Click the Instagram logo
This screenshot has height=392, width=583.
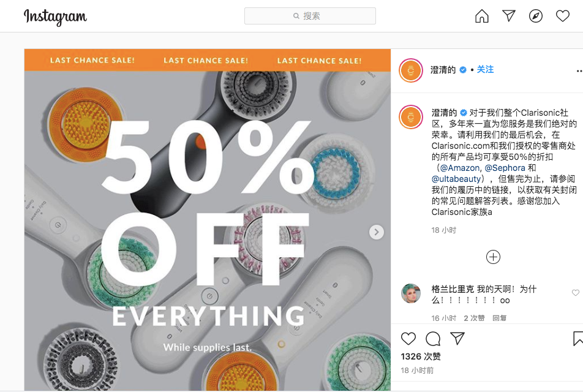[55, 17]
